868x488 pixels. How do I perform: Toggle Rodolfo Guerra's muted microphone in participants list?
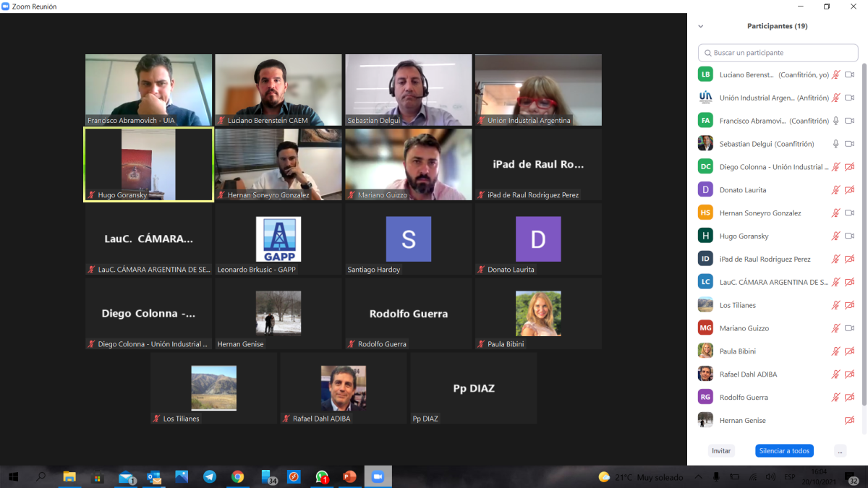pyautogui.click(x=835, y=398)
